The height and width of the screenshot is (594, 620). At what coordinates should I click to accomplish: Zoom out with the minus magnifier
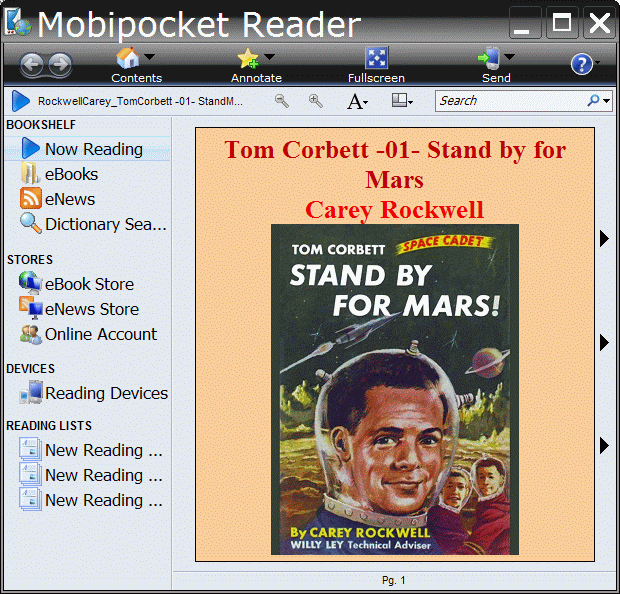pos(282,101)
